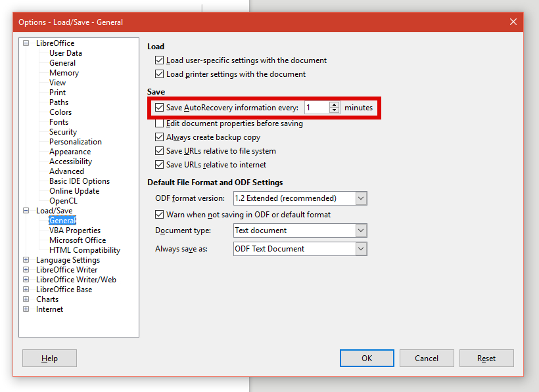Expand the Charts node
539x392 pixels.
pyautogui.click(x=26, y=299)
